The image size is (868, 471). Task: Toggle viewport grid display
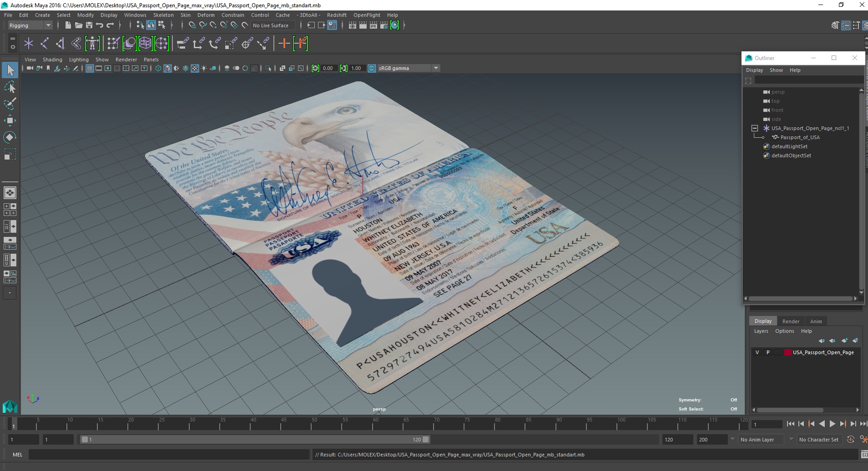coord(90,68)
